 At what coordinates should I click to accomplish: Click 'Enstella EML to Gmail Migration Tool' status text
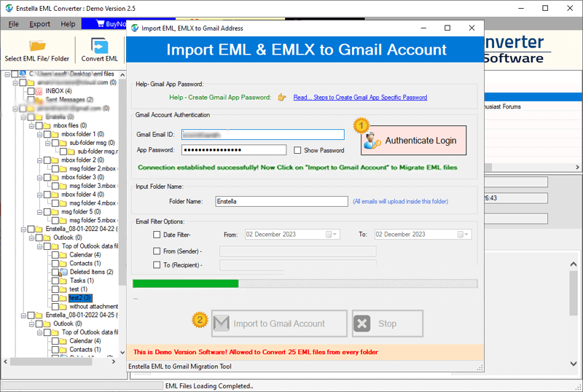click(180, 366)
